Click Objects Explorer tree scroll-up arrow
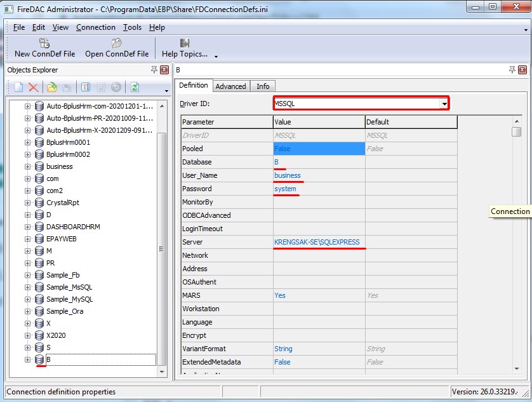 (162, 106)
